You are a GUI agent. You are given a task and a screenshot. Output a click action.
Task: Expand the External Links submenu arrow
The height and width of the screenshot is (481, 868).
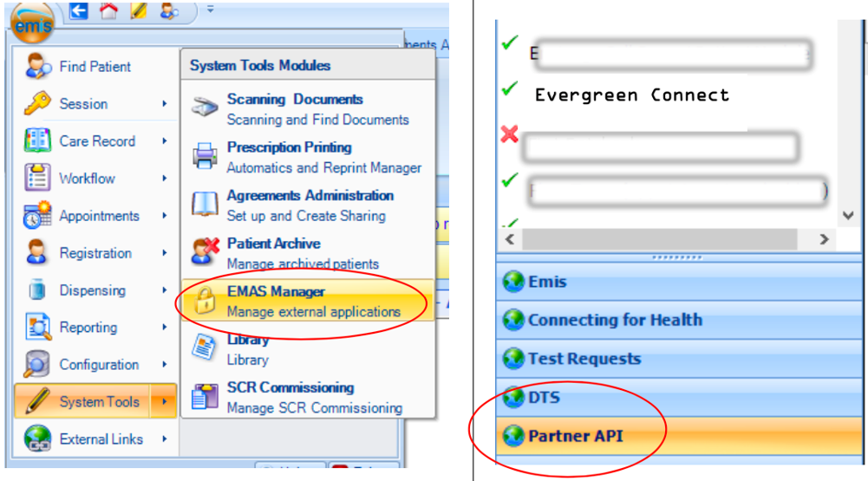pyautogui.click(x=165, y=439)
